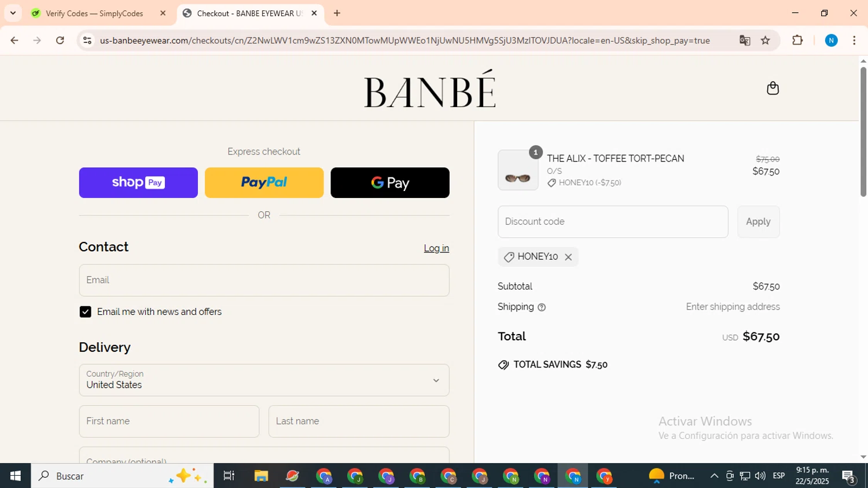Open the shopping bag cart icon
The image size is (868, 488).
773,88
